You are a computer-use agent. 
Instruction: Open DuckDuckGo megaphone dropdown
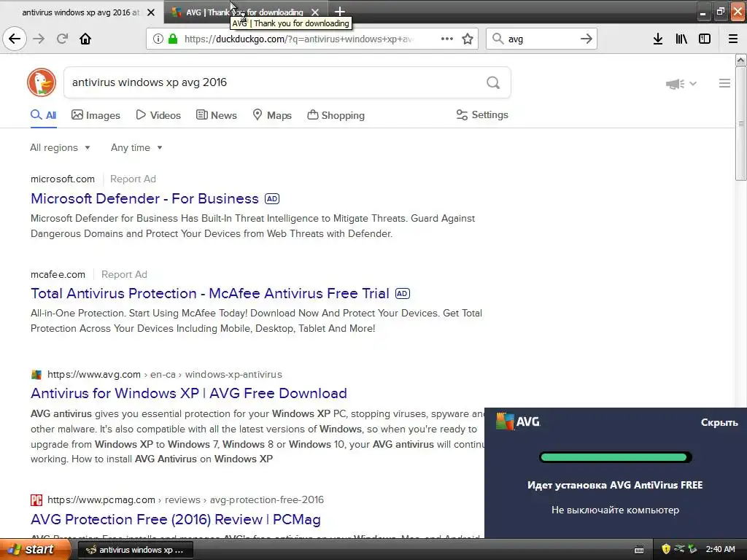pyautogui.click(x=681, y=84)
